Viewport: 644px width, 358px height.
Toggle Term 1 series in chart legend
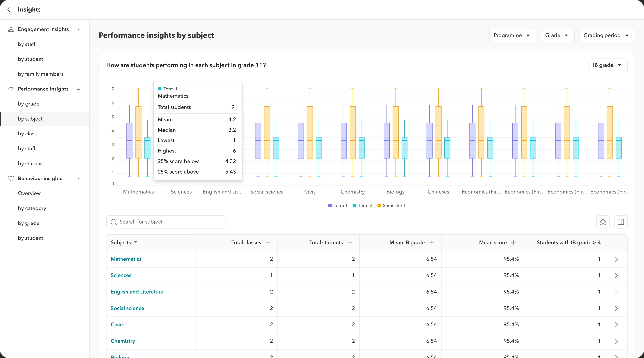338,205
